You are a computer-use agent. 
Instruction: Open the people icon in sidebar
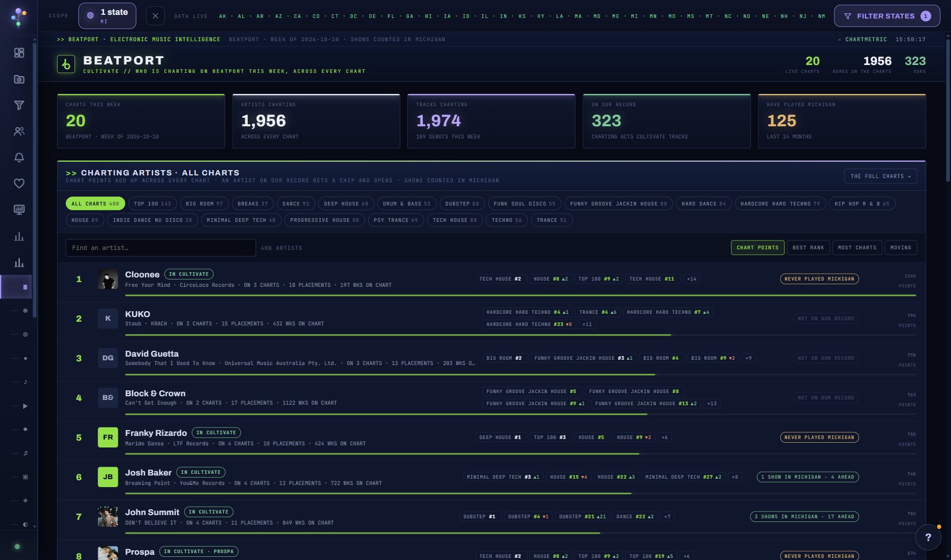[x=19, y=132]
